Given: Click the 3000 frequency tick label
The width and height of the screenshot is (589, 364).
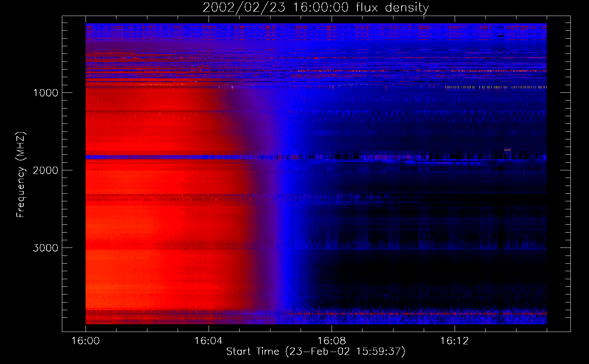Looking at the screenshot, I should [46, 248].
